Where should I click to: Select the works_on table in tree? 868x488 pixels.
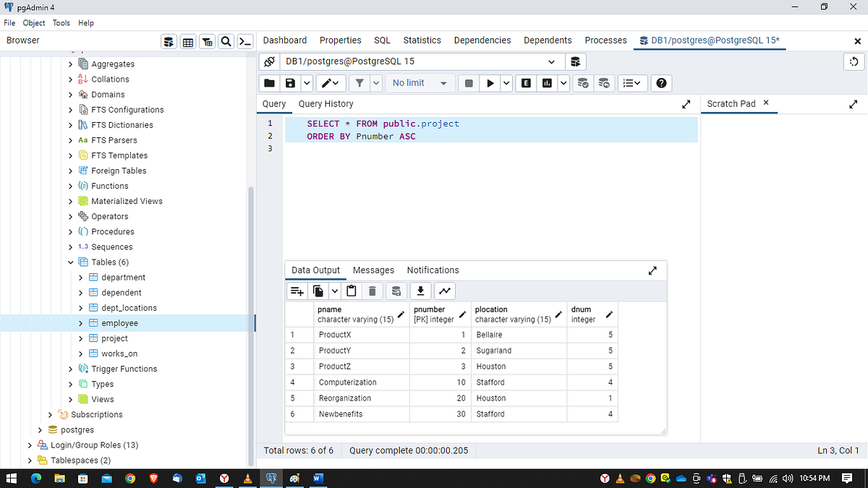coord(119,354)
